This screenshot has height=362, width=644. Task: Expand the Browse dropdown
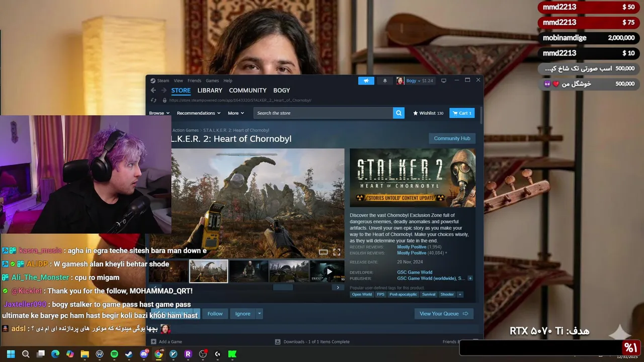158,113
